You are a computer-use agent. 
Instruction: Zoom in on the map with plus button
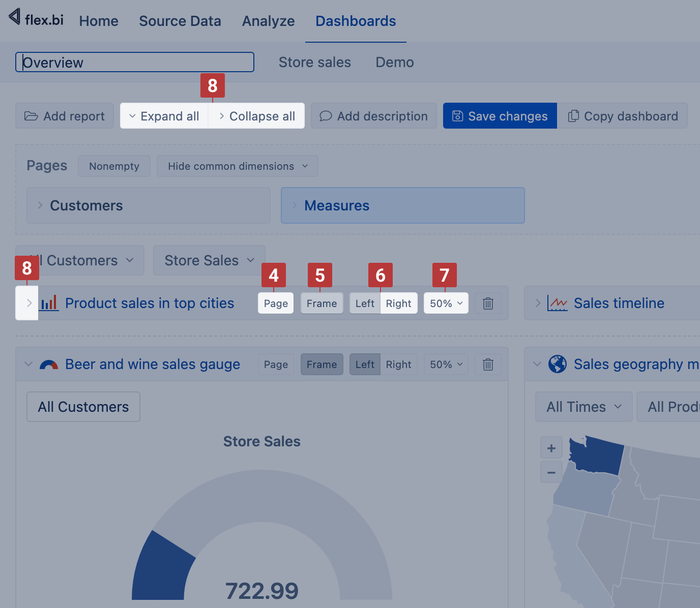coord(551,448)
